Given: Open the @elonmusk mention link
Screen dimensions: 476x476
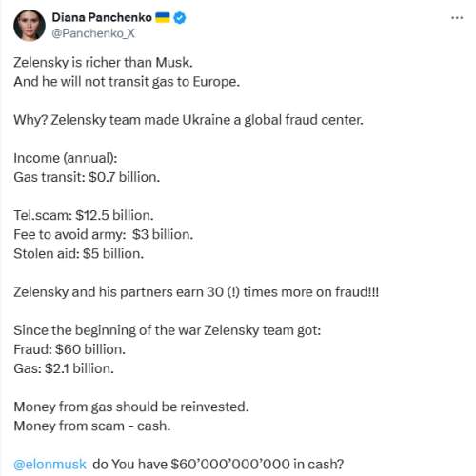Looking at the screenshot, I should pyautogui.click(x=50, y=464).
